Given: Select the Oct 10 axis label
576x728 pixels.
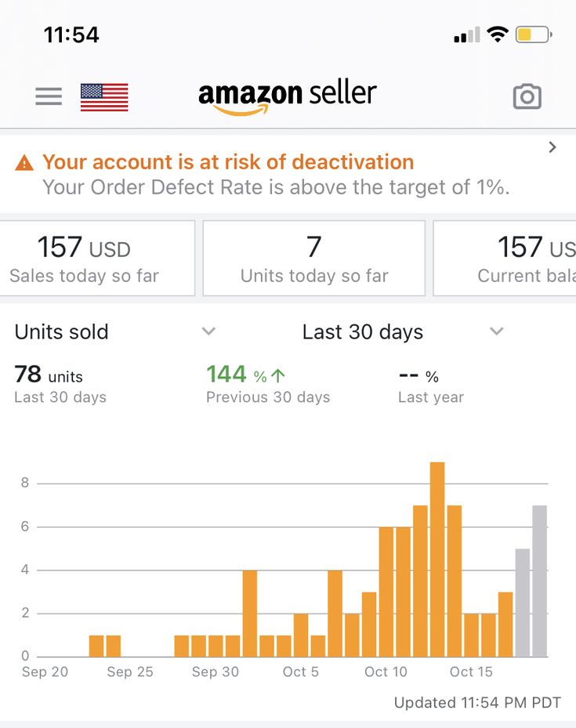Looking at the screenshot, I should (386, 672).
